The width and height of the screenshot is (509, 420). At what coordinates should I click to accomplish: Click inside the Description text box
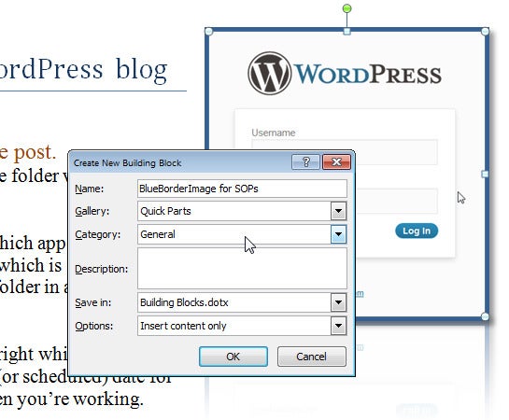pos(242,268)
